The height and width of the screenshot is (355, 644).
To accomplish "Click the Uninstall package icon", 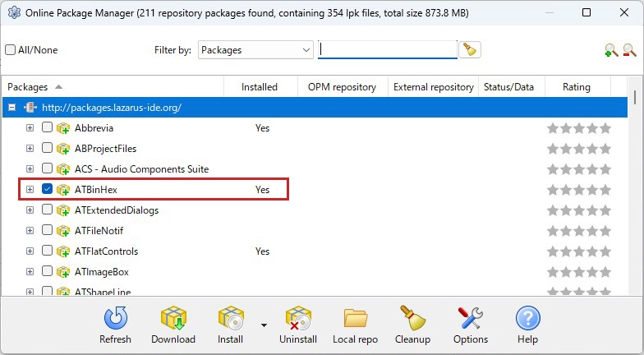I will [x=297, y=318].
